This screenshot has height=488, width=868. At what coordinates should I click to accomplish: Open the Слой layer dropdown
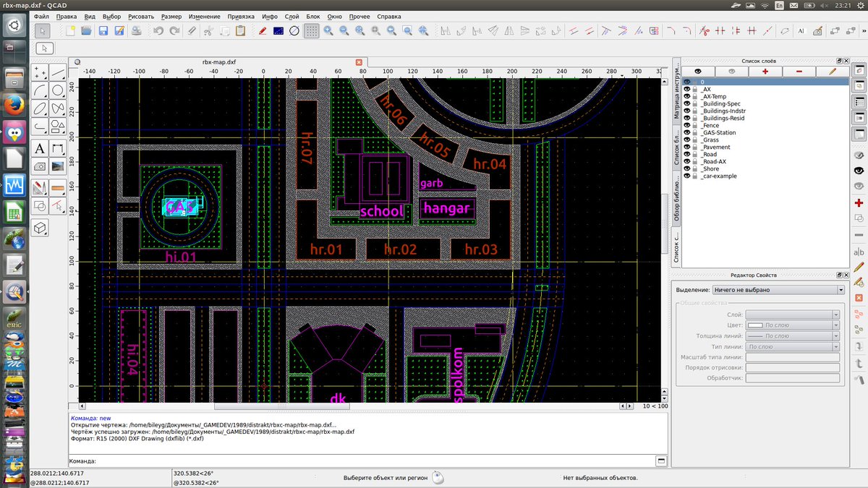[x=792, y=314]
